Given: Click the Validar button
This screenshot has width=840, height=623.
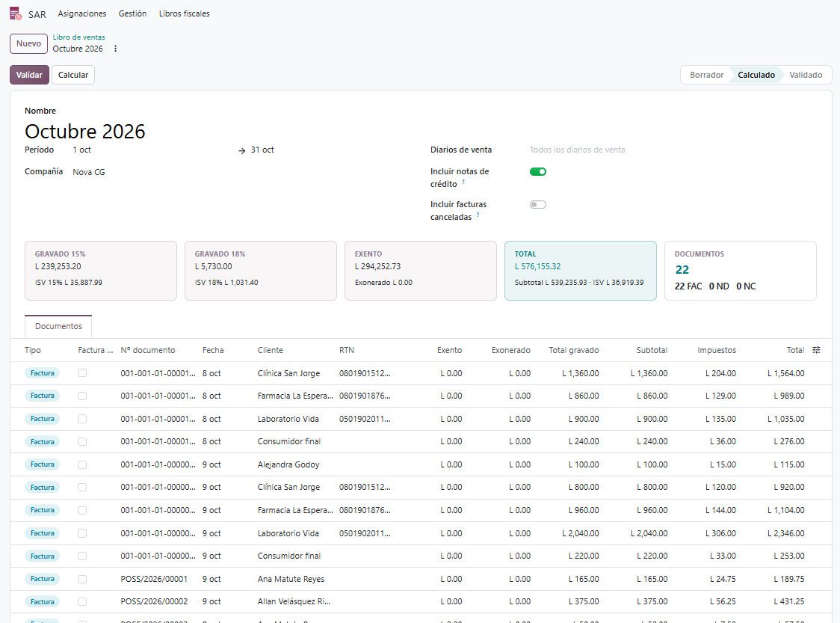Looking at the screenshot, I should pyautogui.click(x=29, y=75).
